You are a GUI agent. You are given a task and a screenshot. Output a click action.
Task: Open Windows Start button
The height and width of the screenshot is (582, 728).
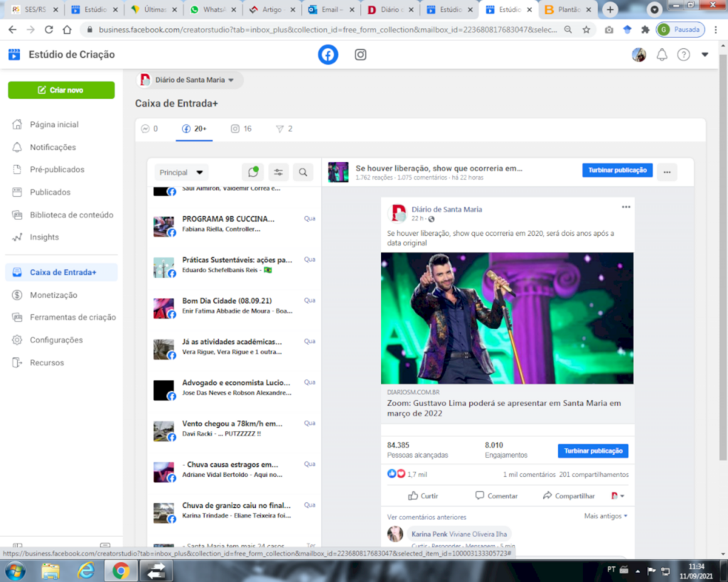click(x=15, y=571)
